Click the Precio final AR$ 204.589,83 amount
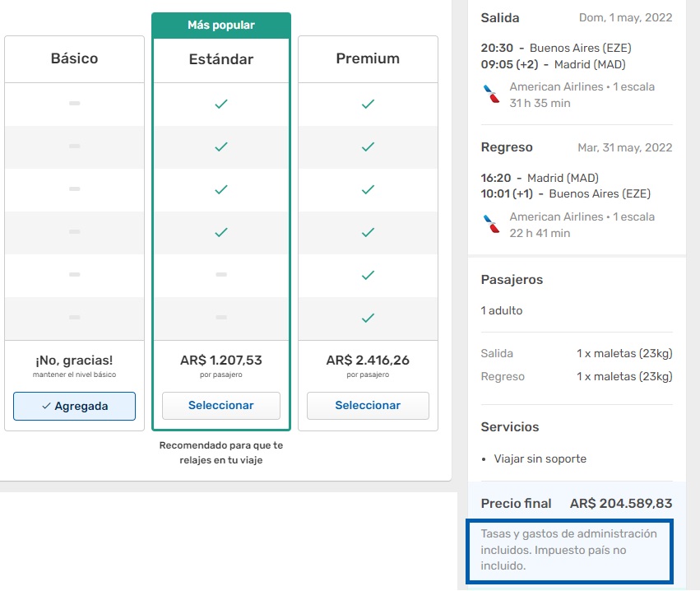The image size is (700, 591). click(x=621, y=504)
